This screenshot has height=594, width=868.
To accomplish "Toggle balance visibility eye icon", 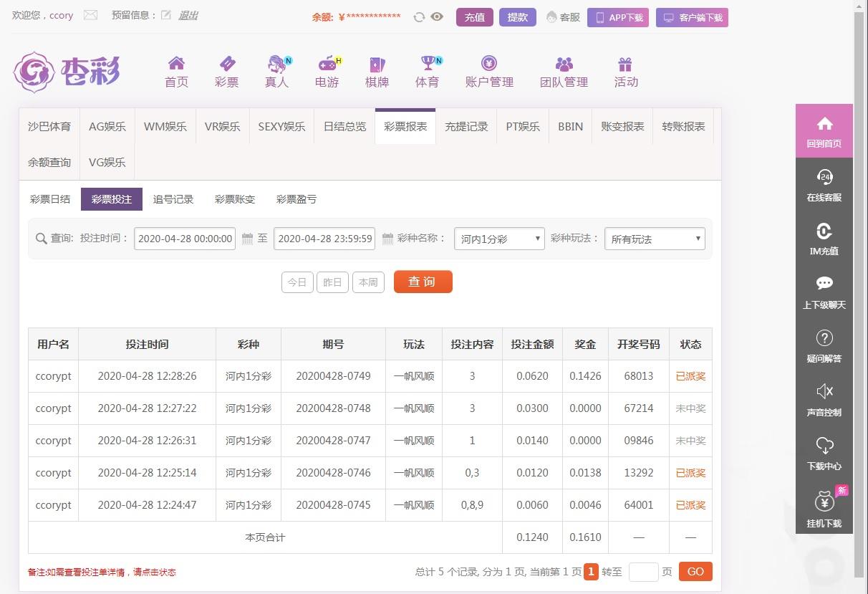I will [437, 17].
